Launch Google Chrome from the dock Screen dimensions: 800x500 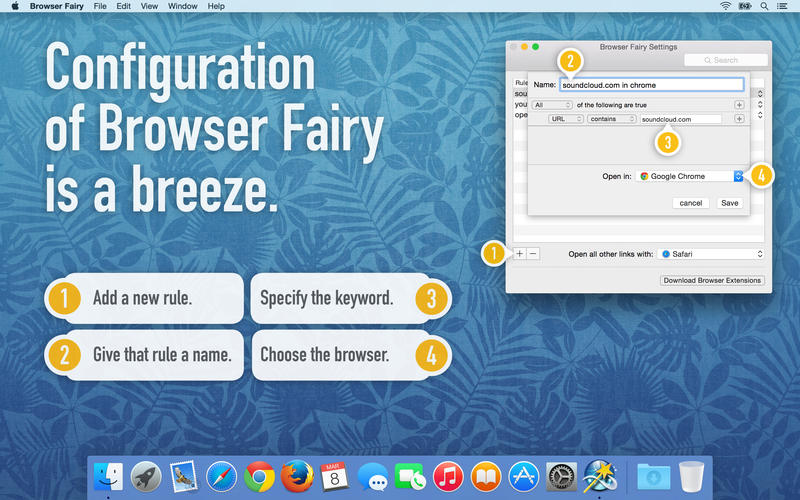[259, 477]
